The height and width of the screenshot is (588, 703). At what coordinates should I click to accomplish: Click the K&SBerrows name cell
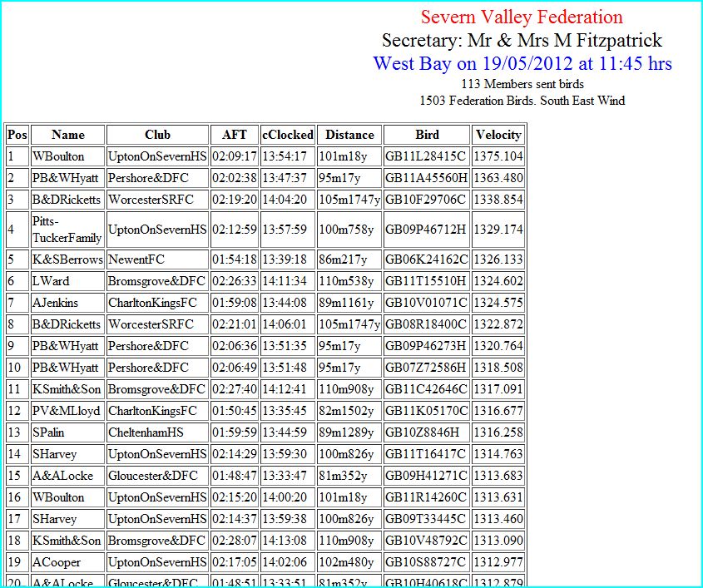(x=67, y=259)
